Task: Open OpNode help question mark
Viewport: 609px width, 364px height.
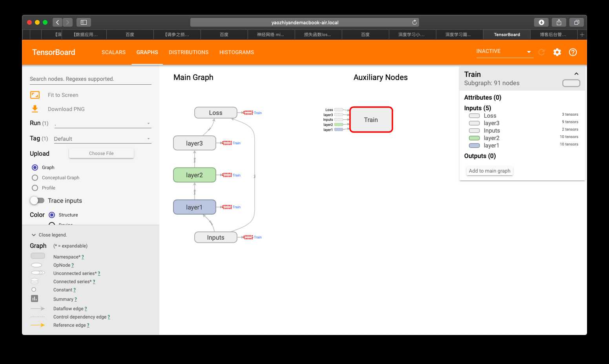Action: point(73,265)
